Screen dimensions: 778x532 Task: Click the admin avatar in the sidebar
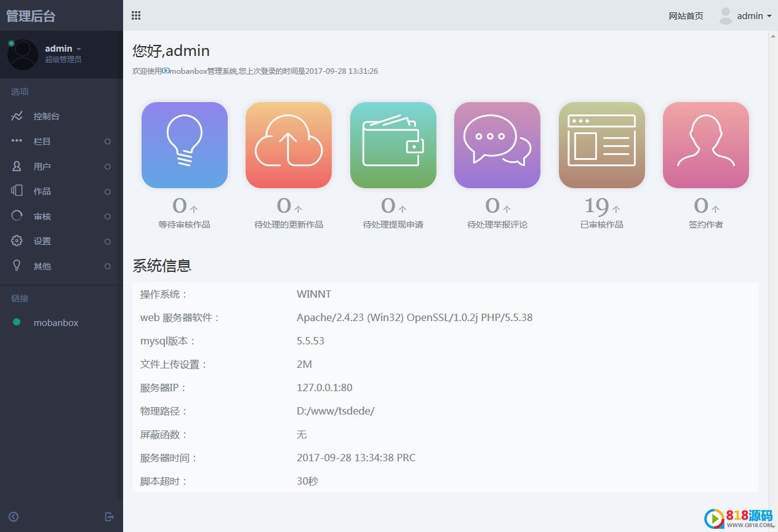22,54
